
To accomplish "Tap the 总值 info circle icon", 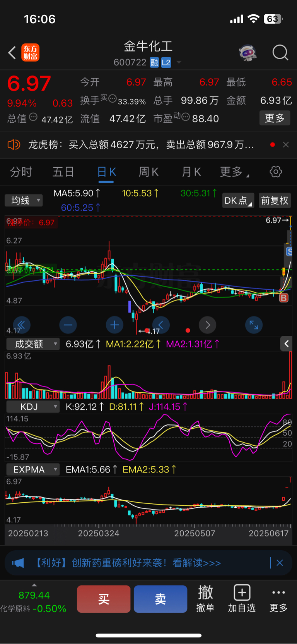I will point(33,117).
